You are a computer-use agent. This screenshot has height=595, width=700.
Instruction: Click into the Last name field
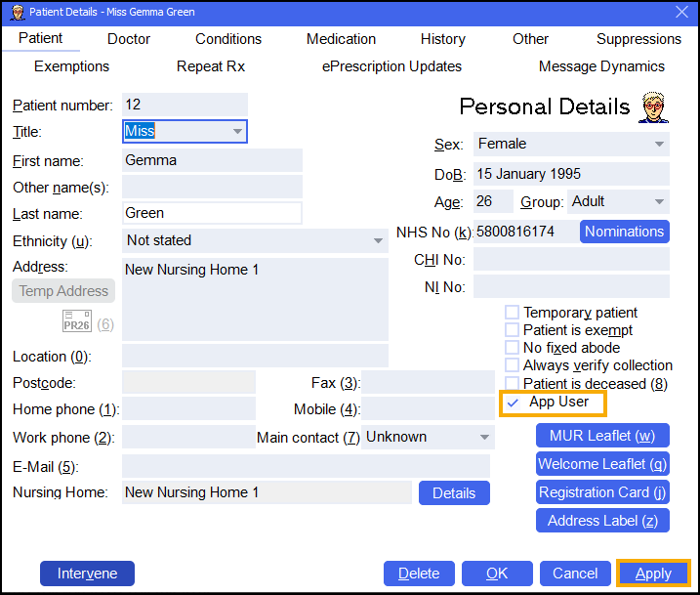212,213
